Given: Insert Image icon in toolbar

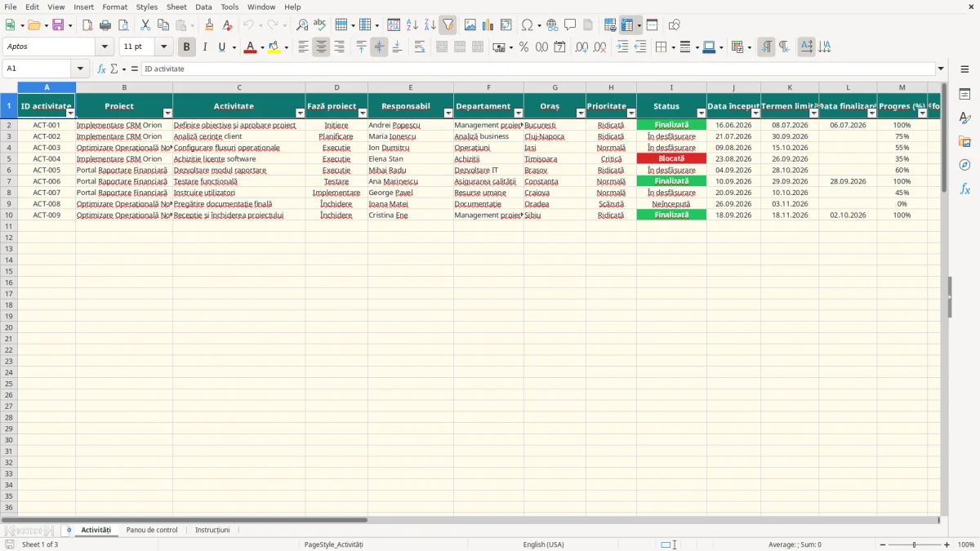Looking at the screenshot, I should click(x=470, y=25).
